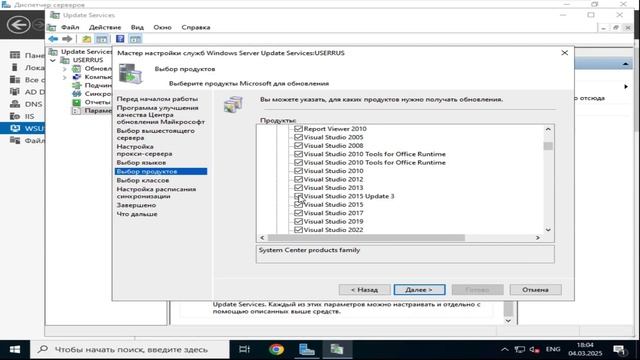This screenshot has width=640, height=360.
Task: Open Task View on the taskbar
Action: point(244,350)
